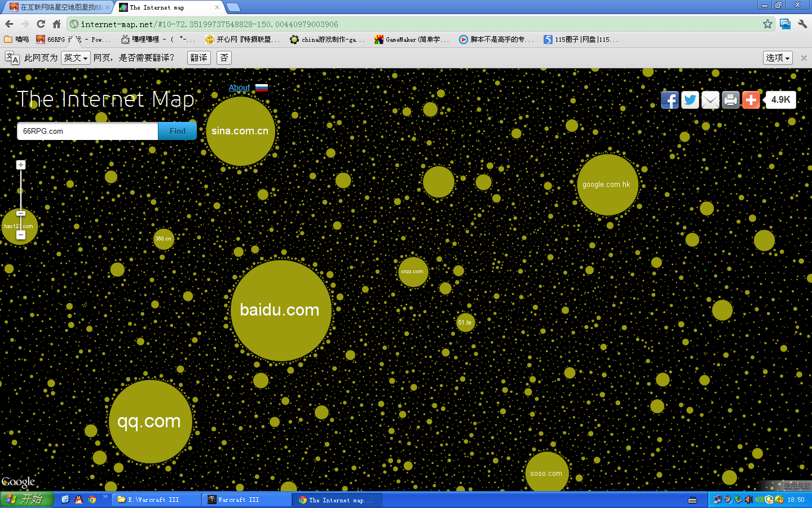The width and height of the screenshot is (812, 508).
Task: Click the 360.cn circle
Action: [164, 239]
